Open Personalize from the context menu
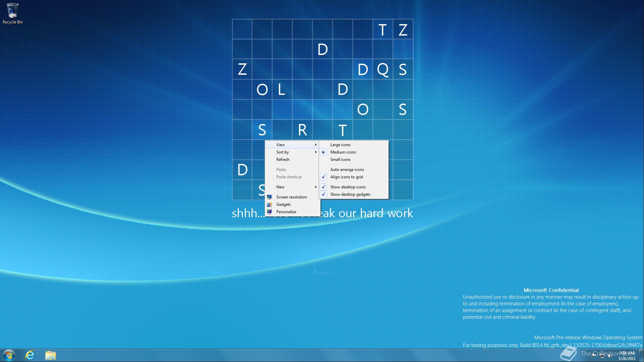 pos(292,212)
